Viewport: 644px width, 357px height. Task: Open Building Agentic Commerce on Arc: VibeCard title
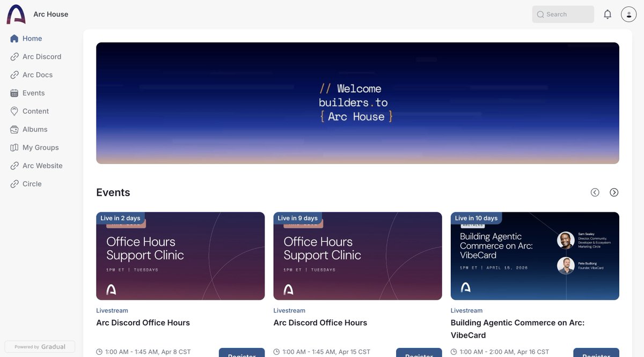click(517, 329)
